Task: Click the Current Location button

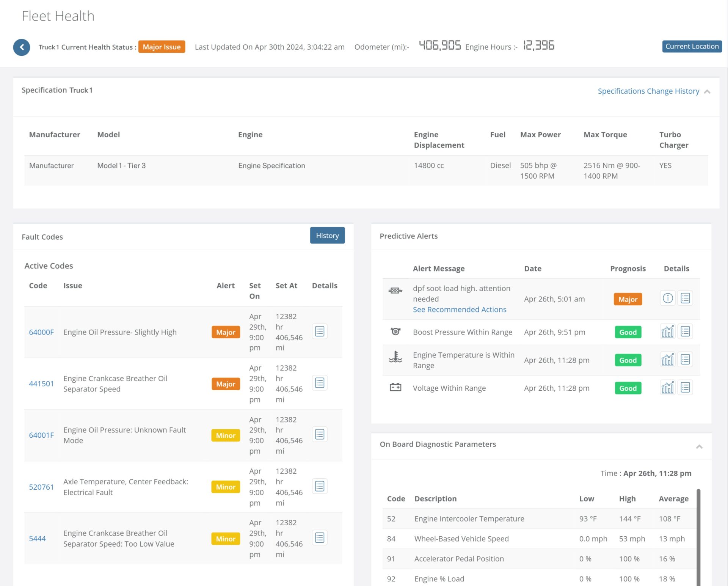Action: (692, 46)
